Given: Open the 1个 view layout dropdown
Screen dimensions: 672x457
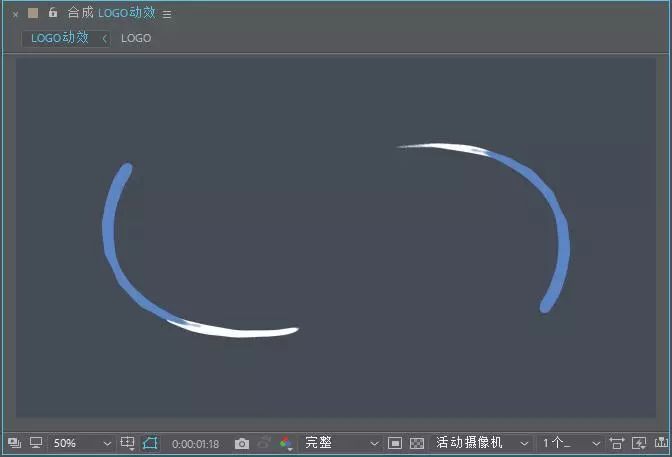Looking at the screenshot, I should click(571, 443).
